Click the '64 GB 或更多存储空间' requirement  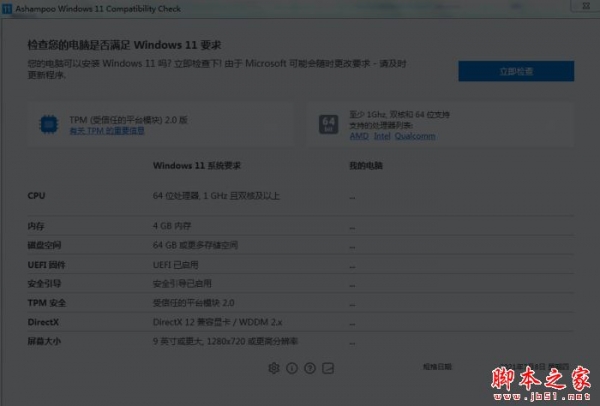[195, 245]
